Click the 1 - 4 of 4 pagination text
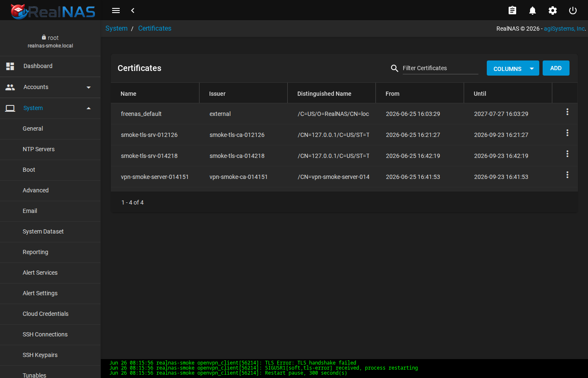The width and height of the screenshot is (588, 378). tap(132, 202)
